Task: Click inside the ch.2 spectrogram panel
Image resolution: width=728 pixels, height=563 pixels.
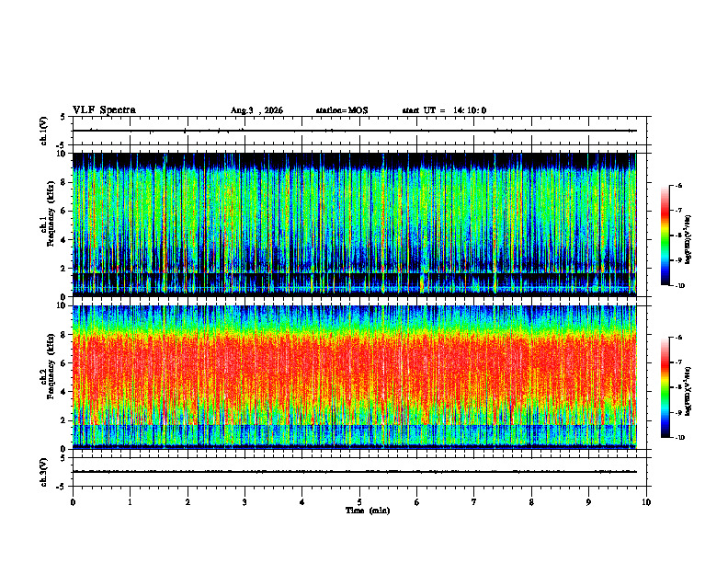Action: (354, 377)
